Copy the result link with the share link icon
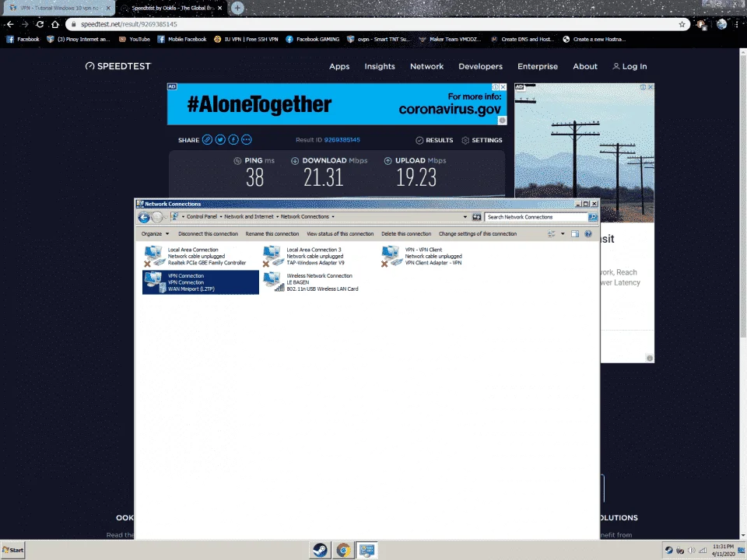Screen dimensions: 747x560 pos(207,139)
